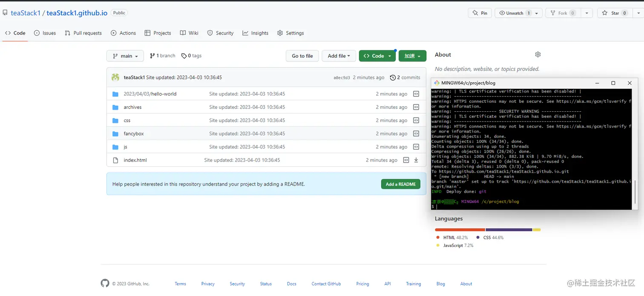
Task: Open commit hash a0ec9d3
Action: (x=342, y=78)
